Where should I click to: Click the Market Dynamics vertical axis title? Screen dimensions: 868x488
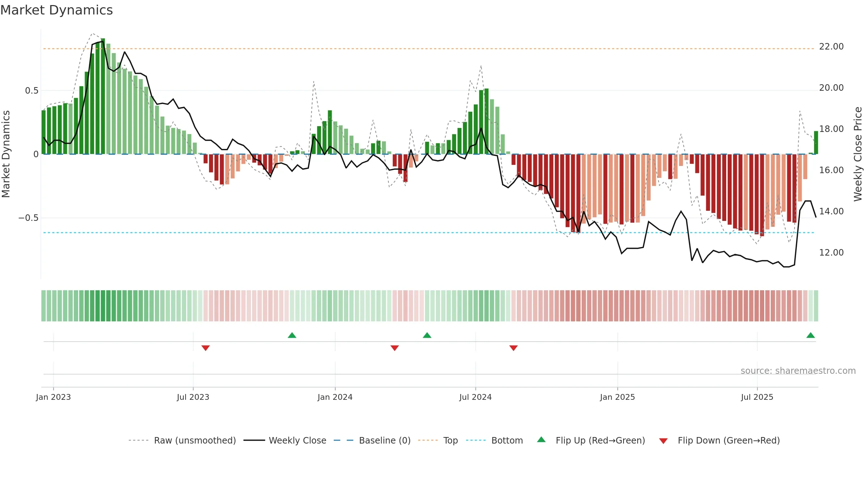tap(6, 154)
